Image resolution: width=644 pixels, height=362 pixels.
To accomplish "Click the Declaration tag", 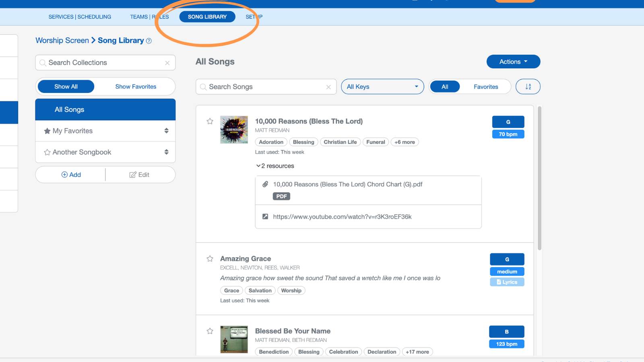I will coord(382,352).
